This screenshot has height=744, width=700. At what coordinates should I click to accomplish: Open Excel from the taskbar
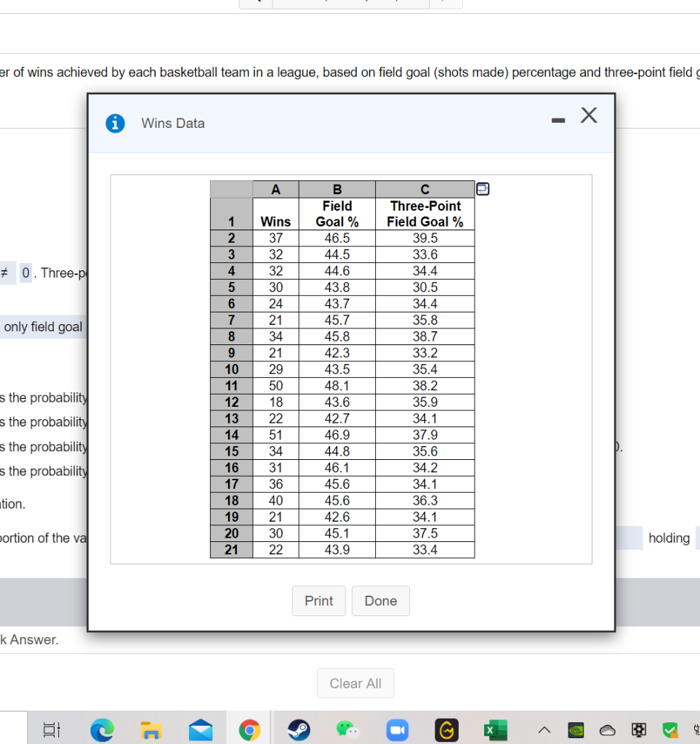point(496,729)
